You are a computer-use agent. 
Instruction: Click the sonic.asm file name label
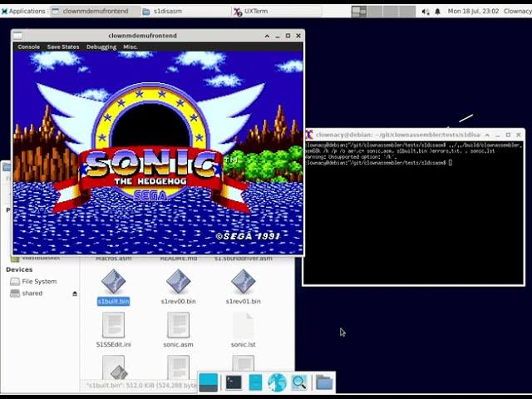tap(178, 344)
